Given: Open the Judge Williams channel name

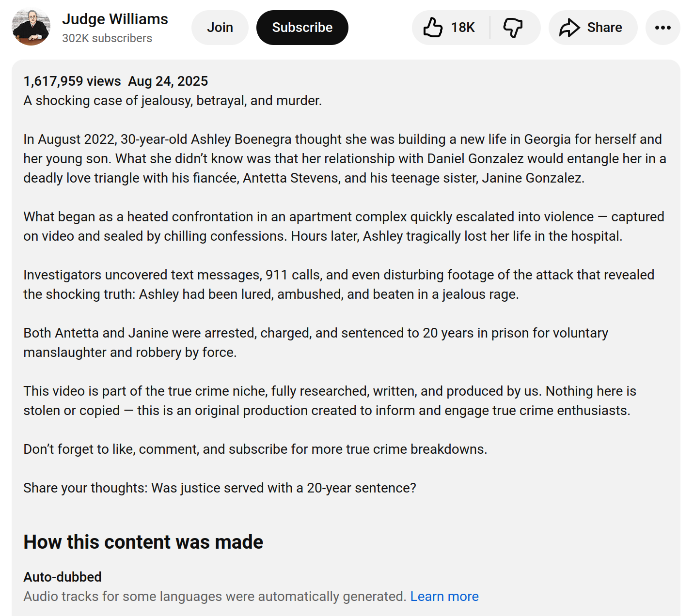Looking at the screenshot, I should tap(115, 19).
